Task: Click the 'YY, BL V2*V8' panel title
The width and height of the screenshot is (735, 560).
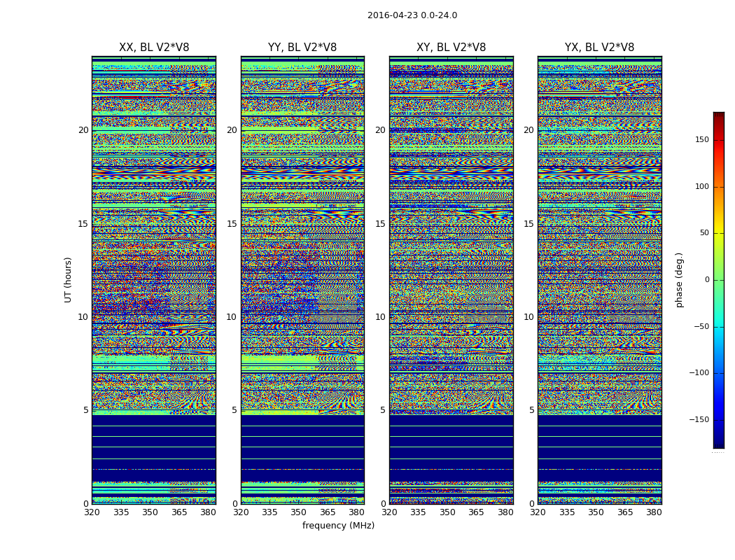Action: [x=302, y=48]
